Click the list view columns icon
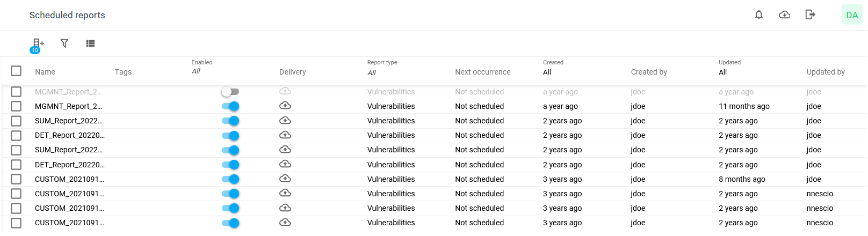Viewport: 868px width, 236px height. click(x=90, y=43)
